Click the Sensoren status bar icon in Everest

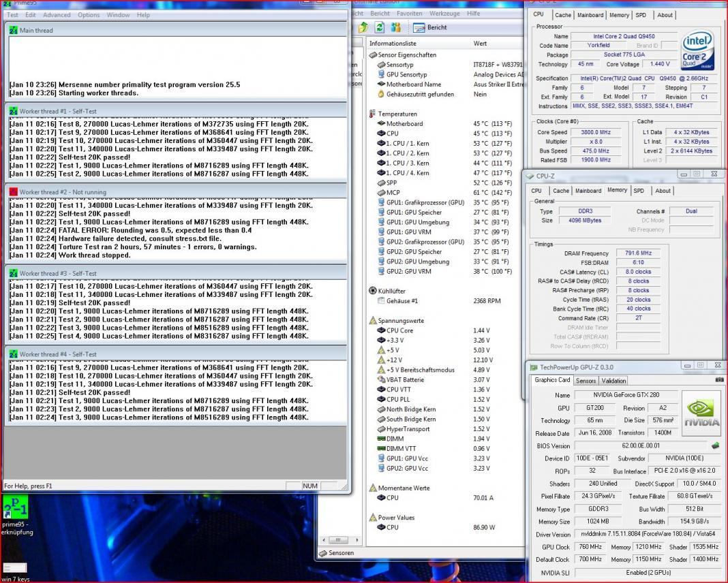(322, 553)
